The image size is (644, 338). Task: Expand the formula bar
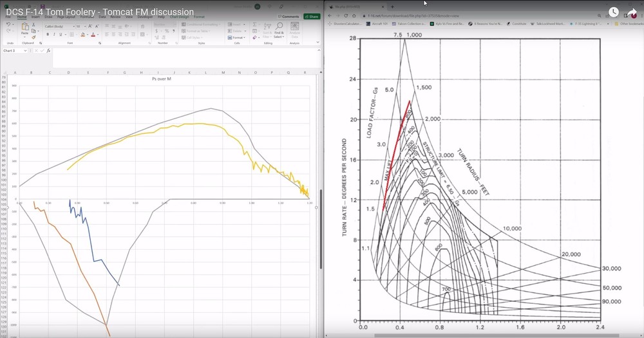[319, 50]
